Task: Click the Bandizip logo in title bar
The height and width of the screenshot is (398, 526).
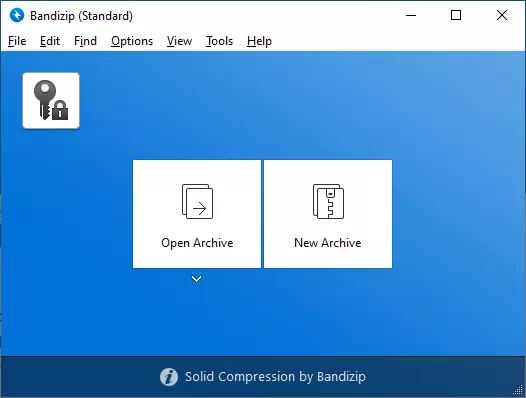Action: (17, 15)
